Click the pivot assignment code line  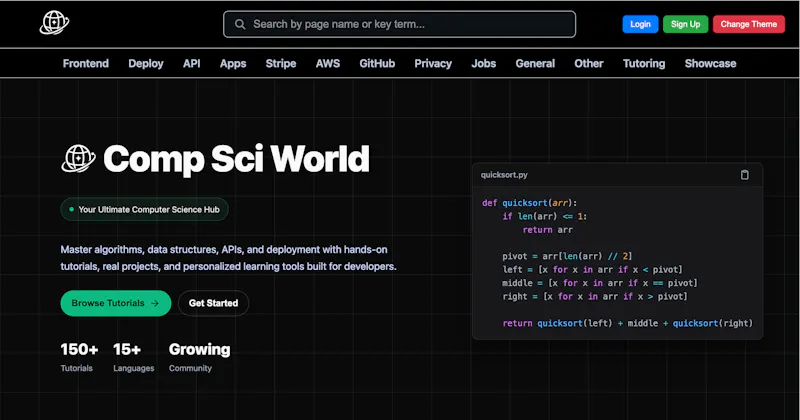coord(567,256)
